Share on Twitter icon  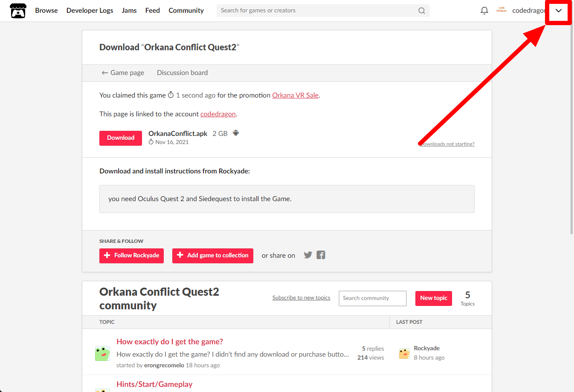click(308, 255)
